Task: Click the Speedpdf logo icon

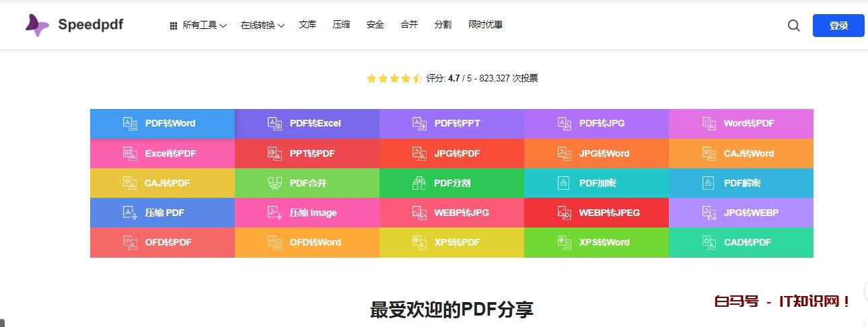Action: point(37,25)
